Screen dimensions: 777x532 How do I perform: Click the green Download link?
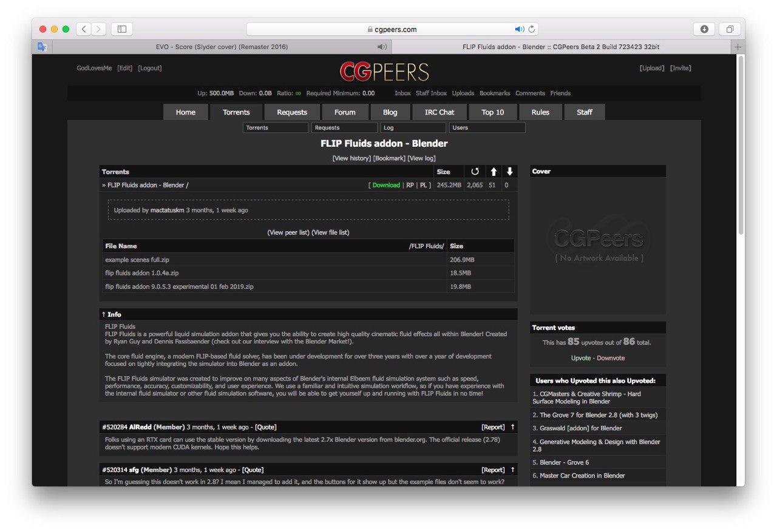(x=386, y=185)
